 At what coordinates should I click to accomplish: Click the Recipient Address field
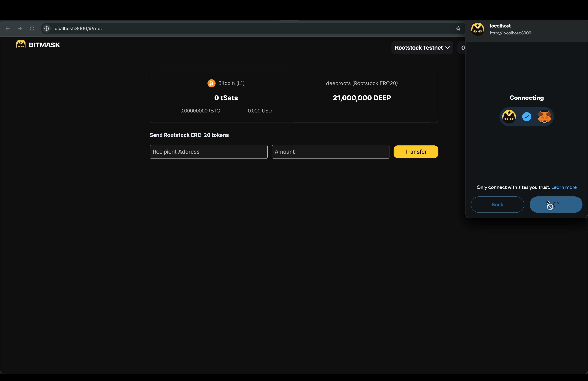point(209,152)
